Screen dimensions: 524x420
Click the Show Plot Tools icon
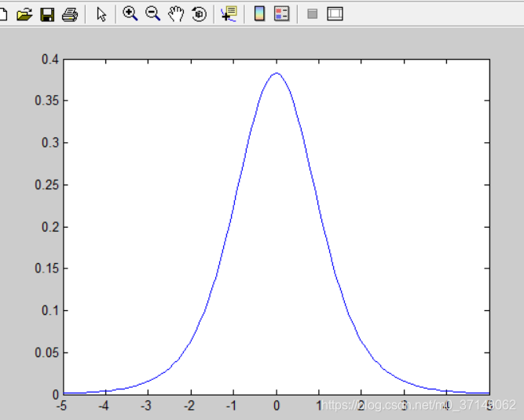pos(335,13)
